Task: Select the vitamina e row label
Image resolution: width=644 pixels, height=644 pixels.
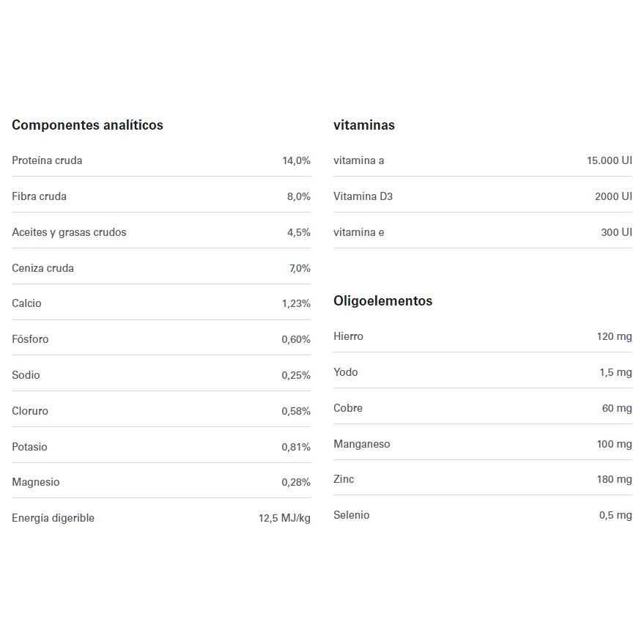Action: (x=358, y=232)
